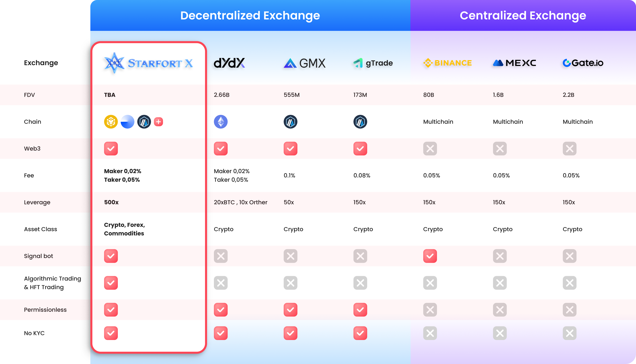The width and height of the screenshot is (636, 364).
Task: Click dYdX Ethereum chain icon
Action: click(221, 122)
